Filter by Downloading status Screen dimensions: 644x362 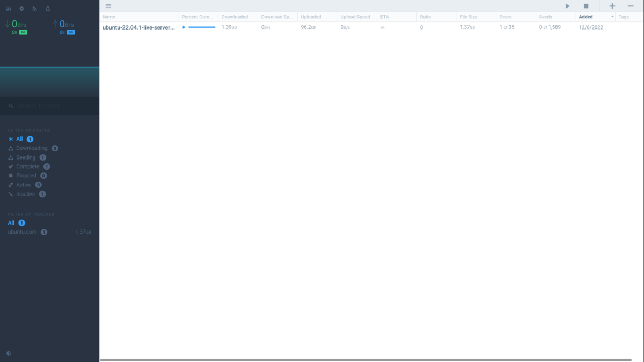(x=32, y=148)
